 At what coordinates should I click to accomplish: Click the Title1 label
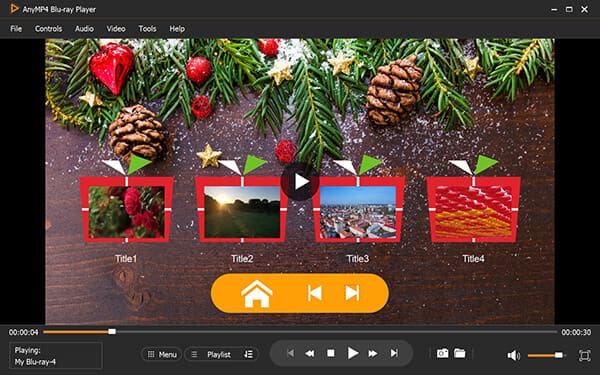(x=126, y=259)
